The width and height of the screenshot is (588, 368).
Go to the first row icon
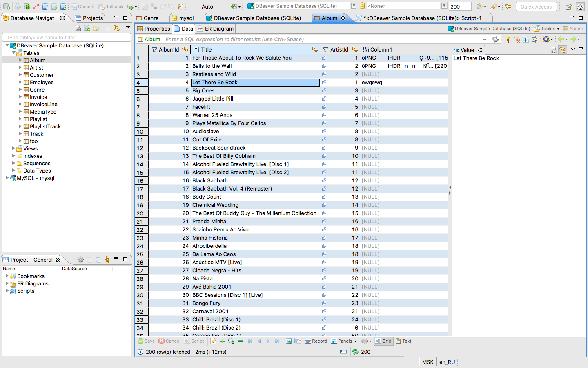point(250,341)
